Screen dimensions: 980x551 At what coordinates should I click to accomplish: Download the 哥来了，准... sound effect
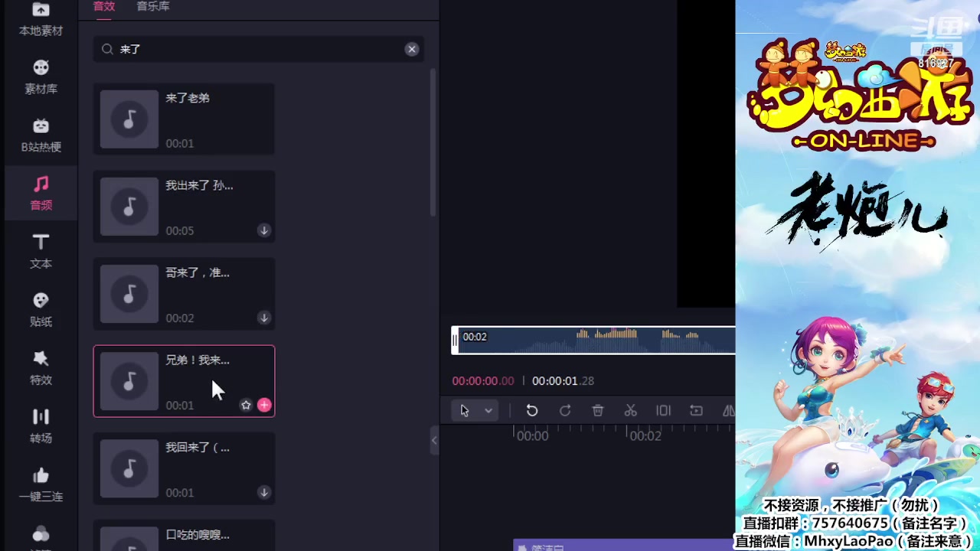point(264,318)
